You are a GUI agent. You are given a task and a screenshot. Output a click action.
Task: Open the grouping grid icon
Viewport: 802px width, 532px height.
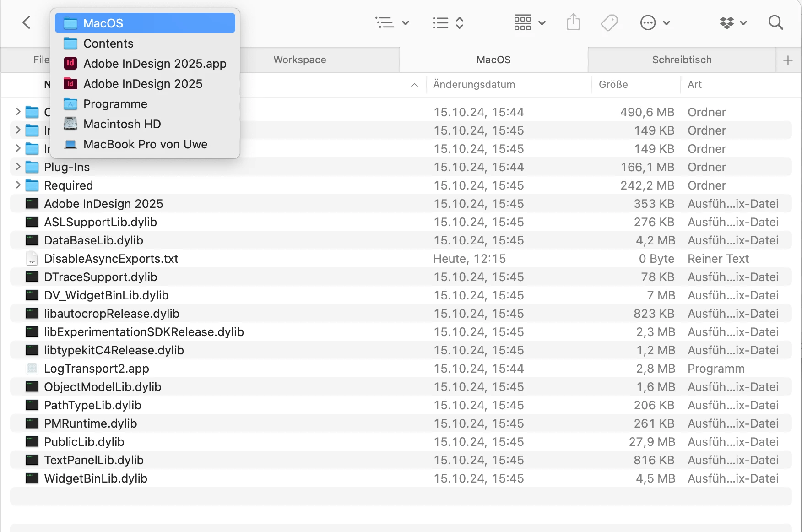(x=522, y=22)
